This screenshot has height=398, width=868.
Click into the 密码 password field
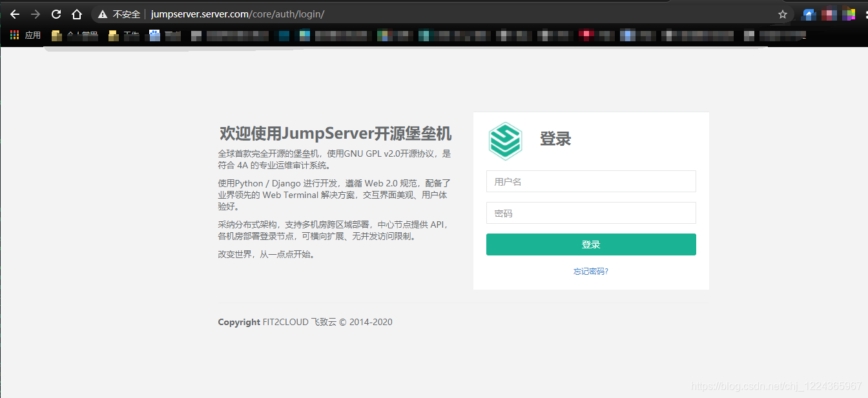(591, 213)
